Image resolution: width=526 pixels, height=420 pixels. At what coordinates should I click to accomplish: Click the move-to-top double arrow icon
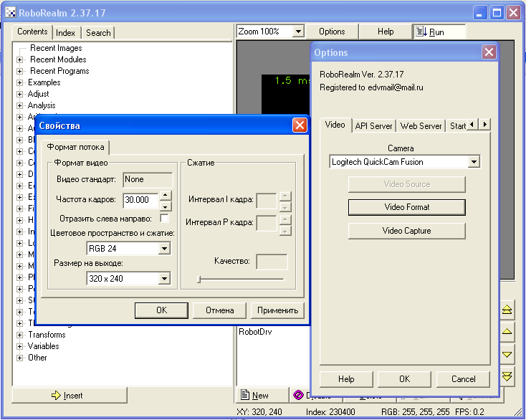point(507,310)
